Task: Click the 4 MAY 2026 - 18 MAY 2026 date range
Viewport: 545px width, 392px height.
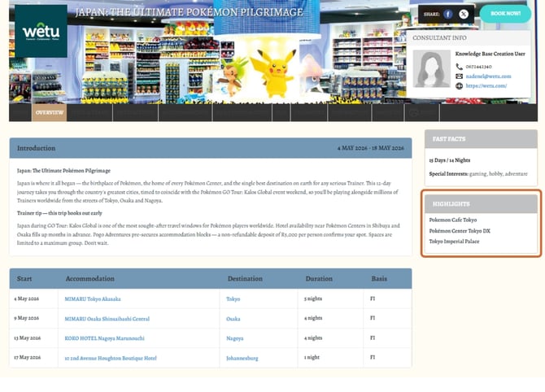Action: 370,148
